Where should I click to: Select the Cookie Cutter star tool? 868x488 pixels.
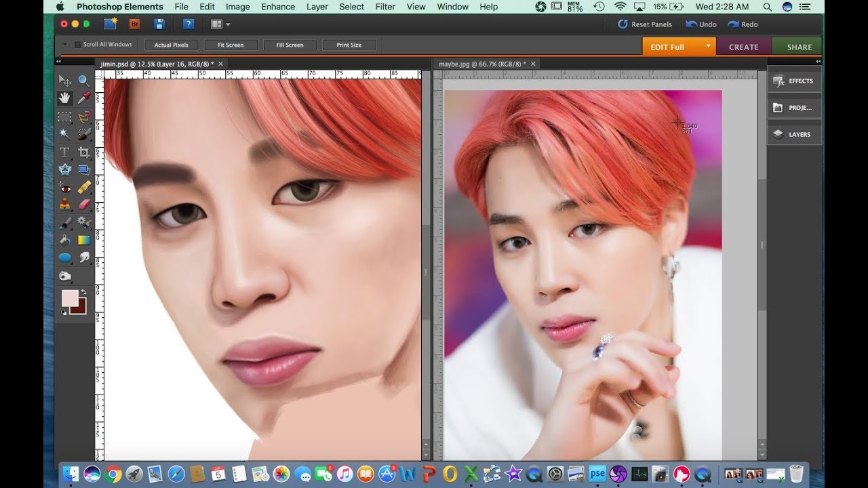click(64, 169)
